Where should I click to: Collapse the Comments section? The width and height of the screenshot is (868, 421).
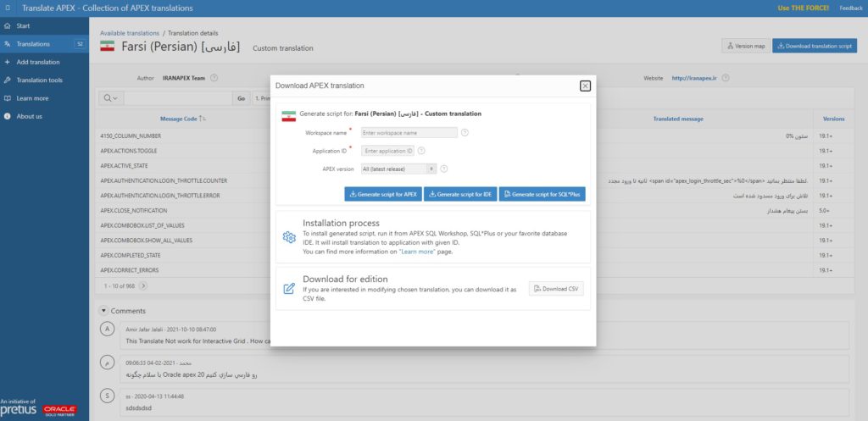(x=103, y=311)
